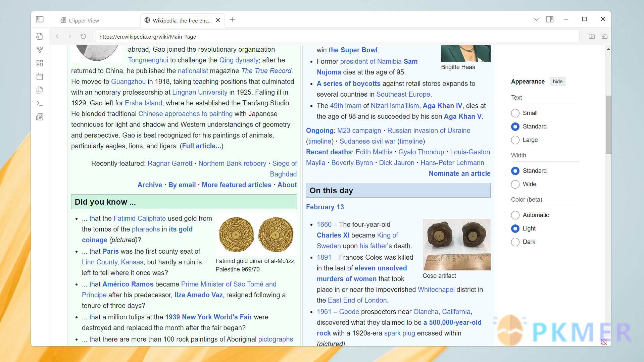
Task: Open the Fatimid gold dinar coin image
Action: tap(256, 235)
